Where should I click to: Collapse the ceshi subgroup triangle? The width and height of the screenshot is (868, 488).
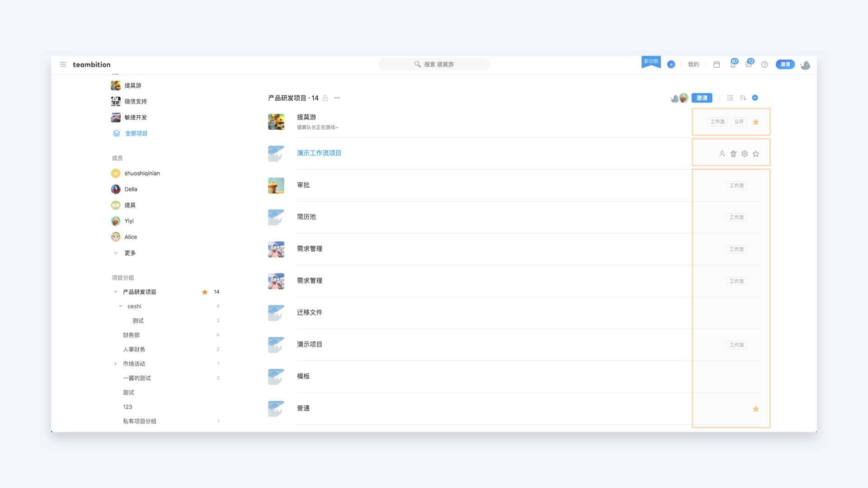pyautogui.click(x=121, y=306)
